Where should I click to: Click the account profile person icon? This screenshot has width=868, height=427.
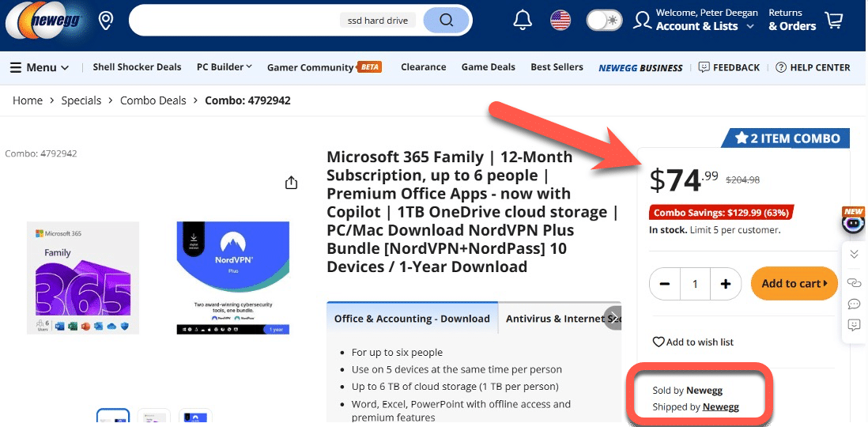point(642,20)
